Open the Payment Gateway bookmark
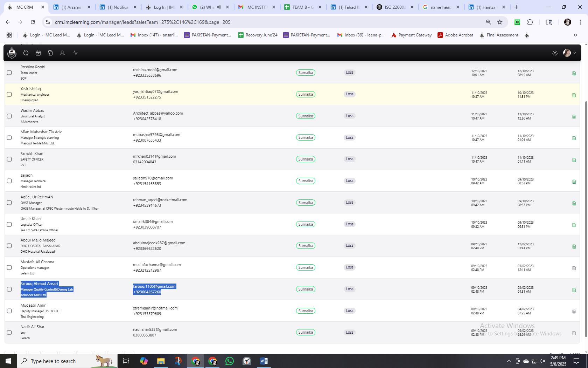The height and width of the screenshot is (368, 588). coord(412,35)
